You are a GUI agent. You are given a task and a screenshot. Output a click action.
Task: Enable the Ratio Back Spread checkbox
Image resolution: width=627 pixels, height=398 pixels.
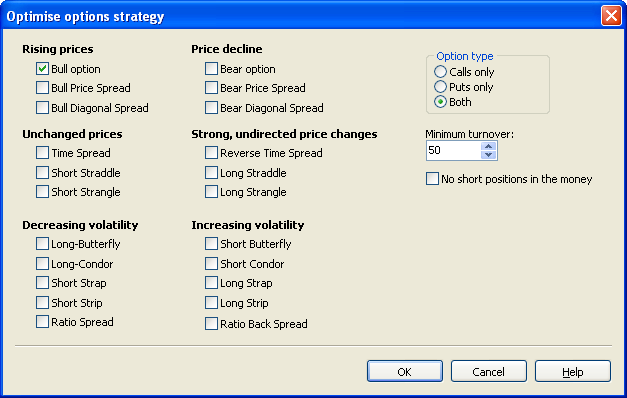[x=211, y=323]
